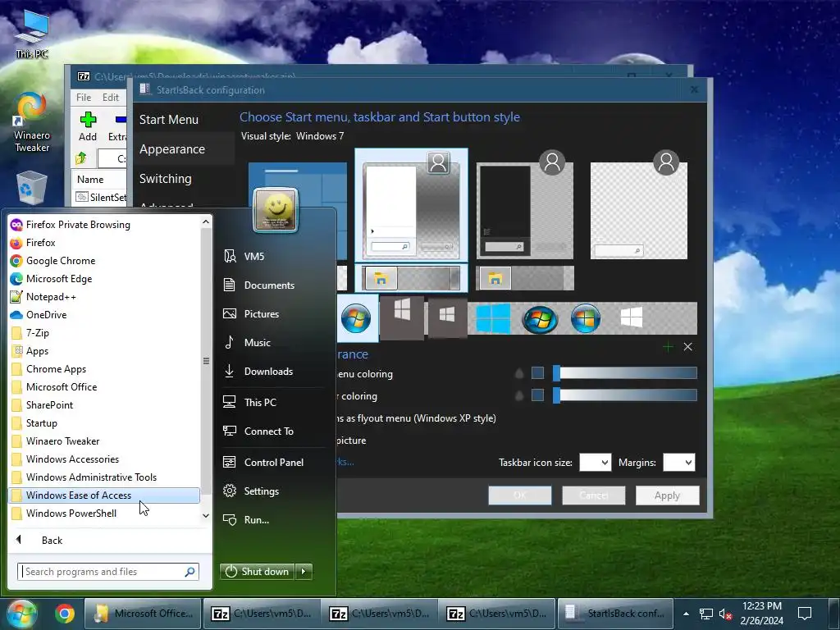Focus the Search programs and files box
Screen dimensions: 840x630
tap(102, 572)
